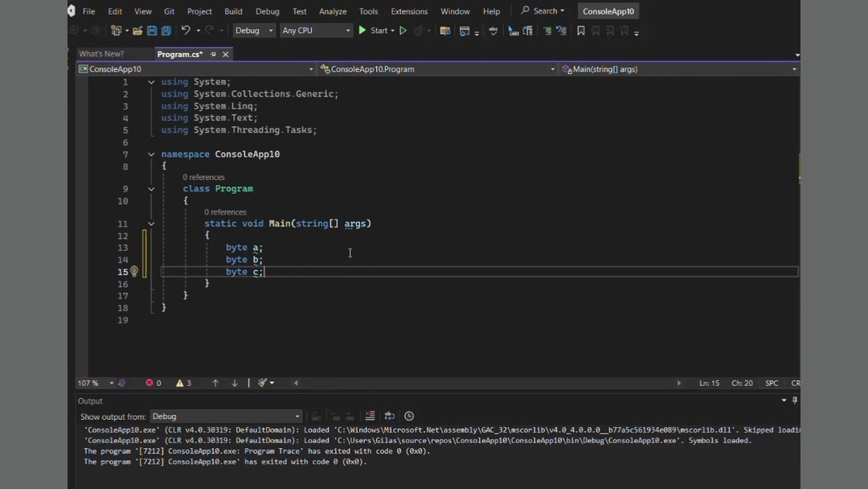This screenshot has width=868, height=489.
Task: Click the bookmark icon in toolbar
Action: [x=581, y=31]
